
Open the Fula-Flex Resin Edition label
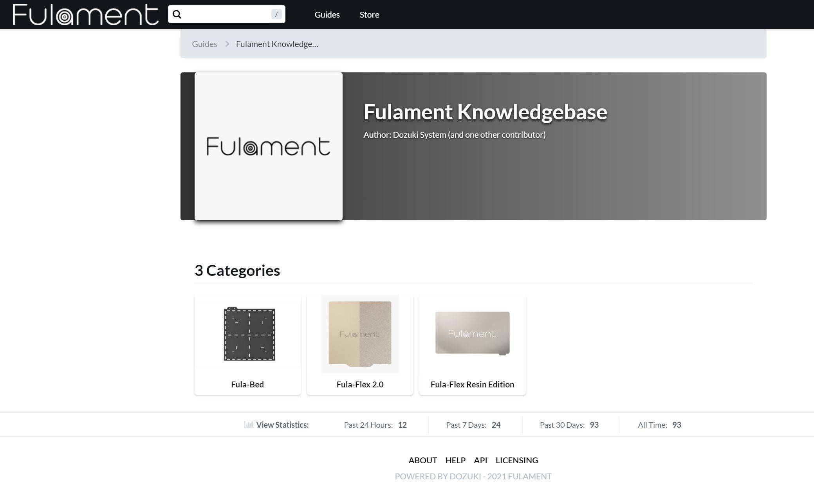(x=472, y=384)
